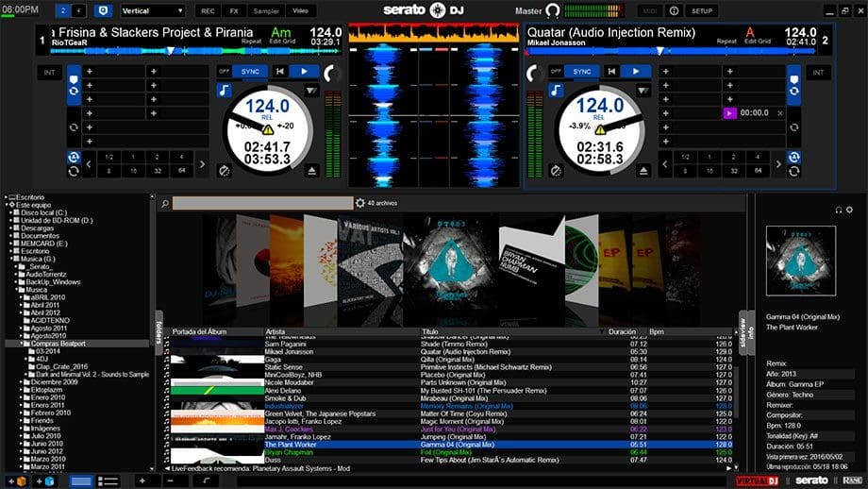Click the gear icon in the info panel

[x=849, y=210]
